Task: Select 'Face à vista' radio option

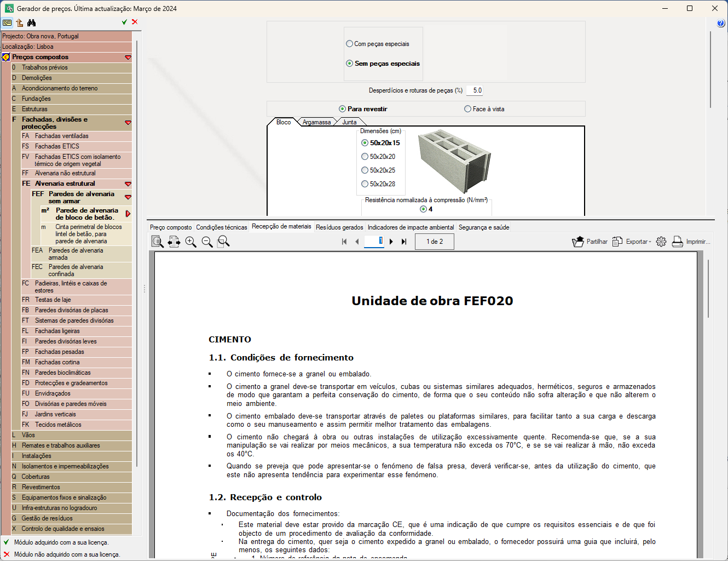Action: pyautogui.click(x=468, y=109)
